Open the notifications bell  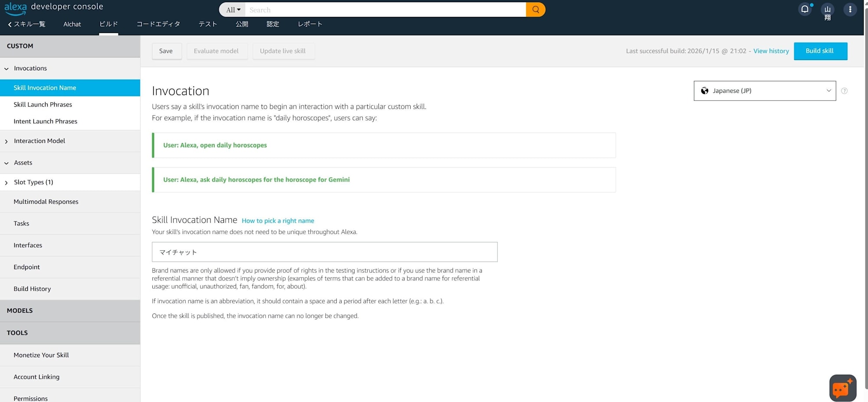[x=805, y=9]
